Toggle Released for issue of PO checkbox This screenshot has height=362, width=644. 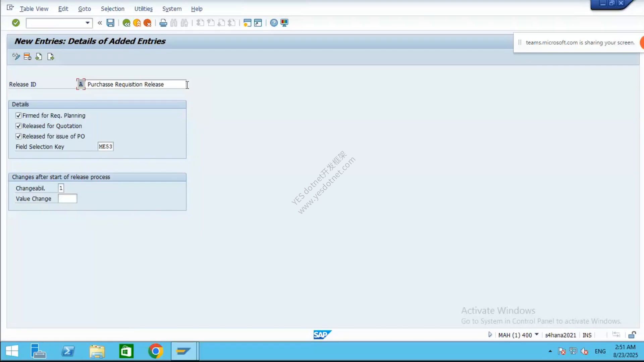(18, 136)
